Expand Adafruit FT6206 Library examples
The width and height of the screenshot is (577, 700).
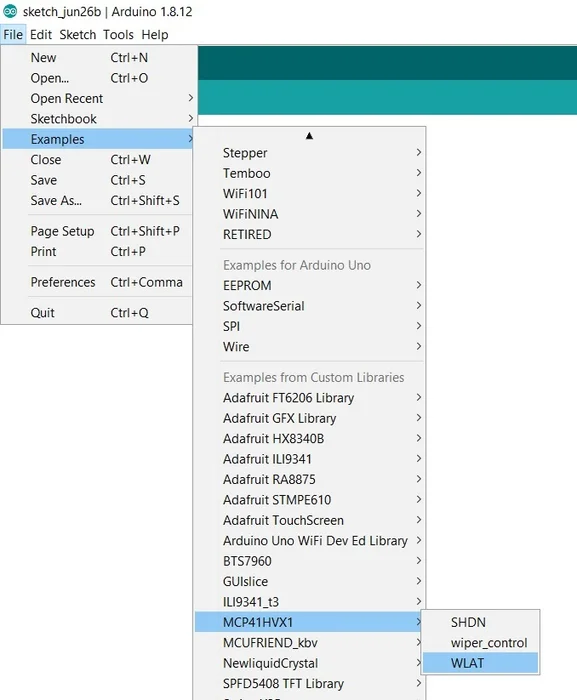click(310, 398)
